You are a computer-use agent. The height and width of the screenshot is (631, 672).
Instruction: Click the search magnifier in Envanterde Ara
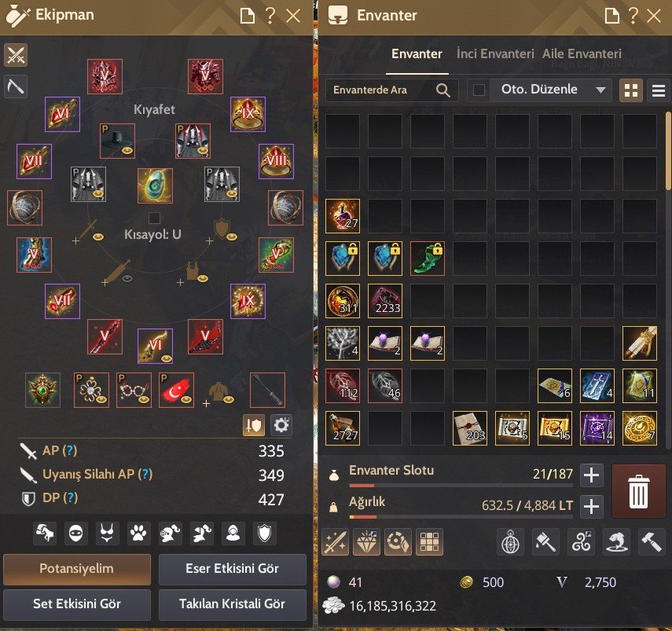pyautogui.click(x=443, y=90)
